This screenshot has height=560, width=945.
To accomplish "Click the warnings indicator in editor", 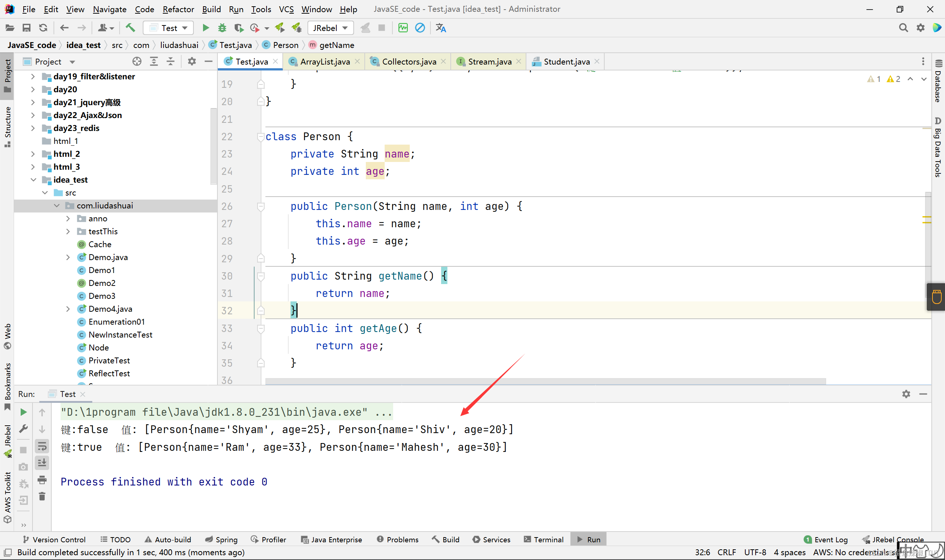I will (883, 79).
